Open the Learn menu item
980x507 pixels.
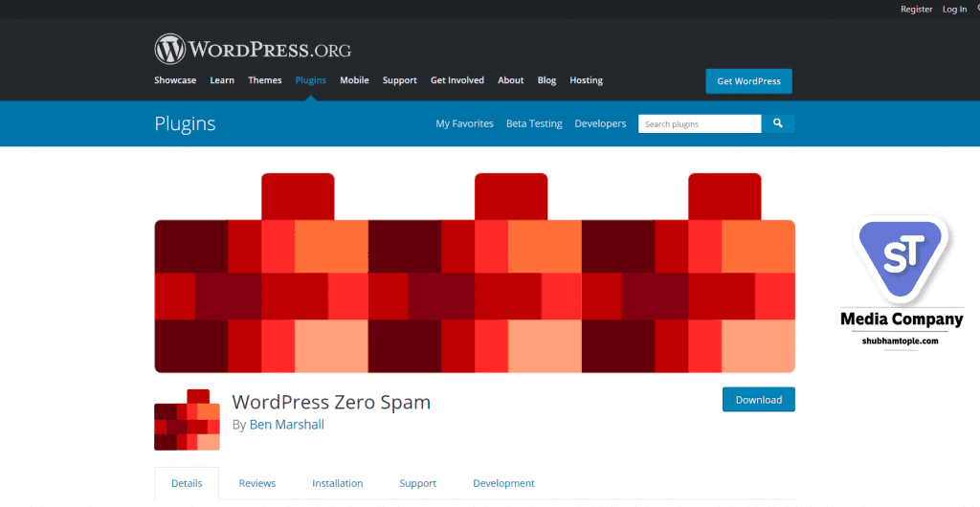coord(222,80)
